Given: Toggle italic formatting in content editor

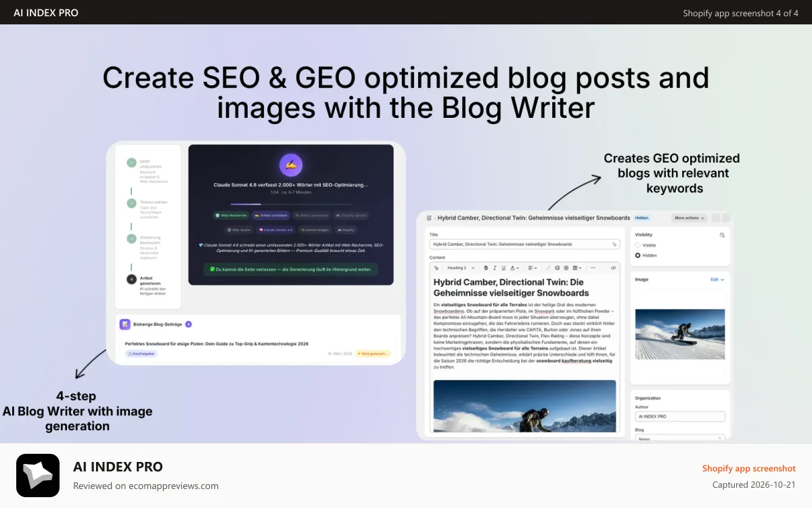Looking at the screenshot, I should [495, 268].
